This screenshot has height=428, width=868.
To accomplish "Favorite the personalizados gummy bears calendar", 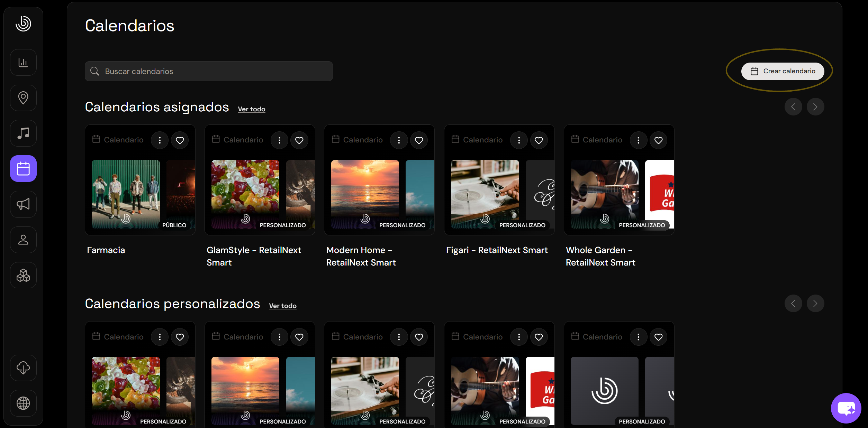I will [x=180, y=337].
